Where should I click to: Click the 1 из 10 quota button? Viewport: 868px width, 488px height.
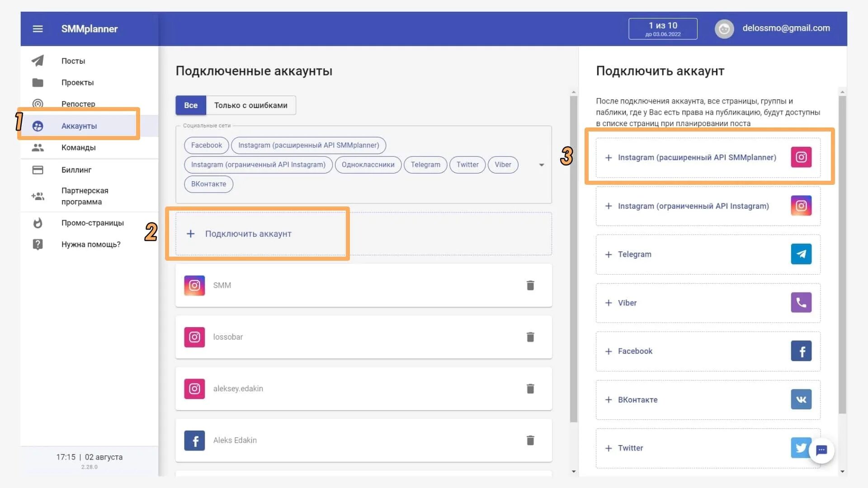(x=663, y=29)
